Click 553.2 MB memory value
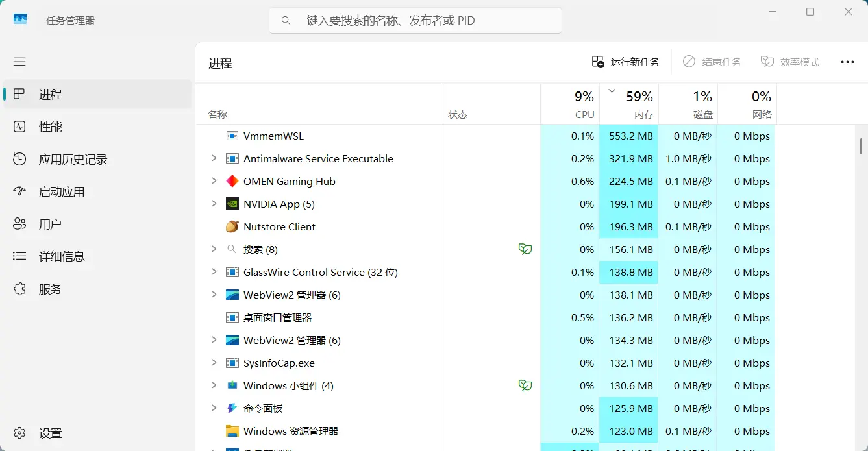Viewport: 868px width, 451px height. click(x=630, y=136)
